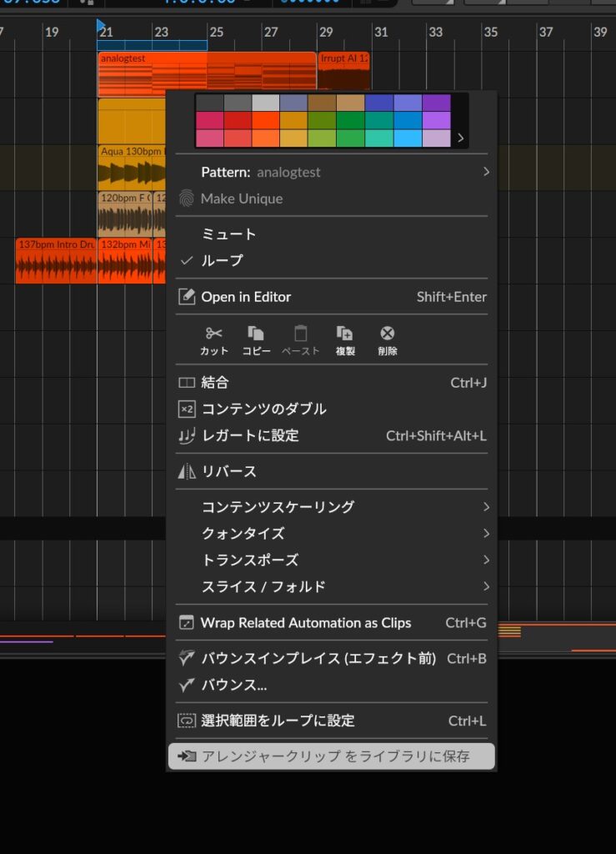Choose Wrap Related Automation as Clips

tap(306, 623)
